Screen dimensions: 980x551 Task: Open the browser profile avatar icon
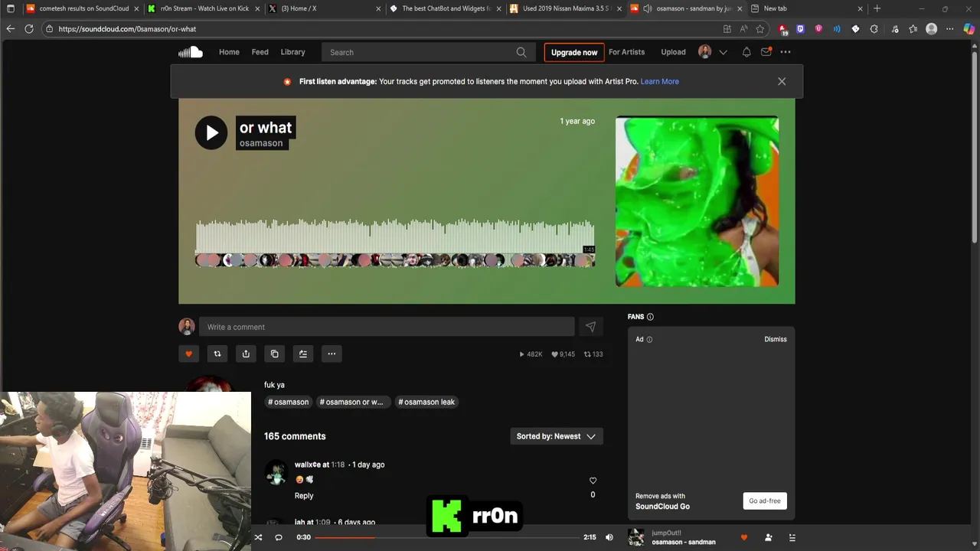click(932, 29)
